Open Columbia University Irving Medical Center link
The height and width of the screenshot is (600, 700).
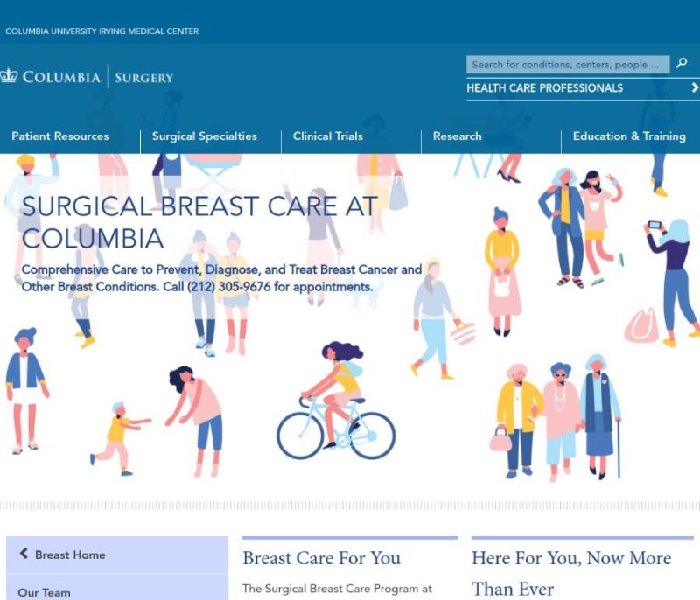click(101, 31)
